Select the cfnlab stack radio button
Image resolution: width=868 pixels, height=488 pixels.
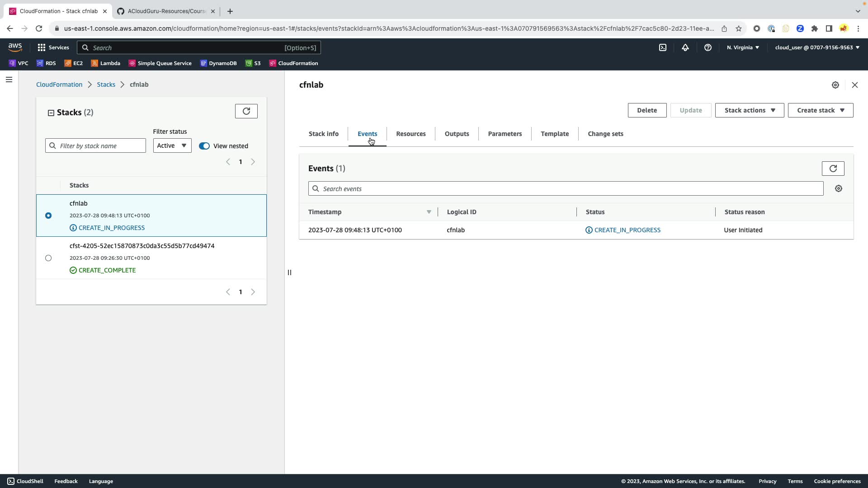point(48,216)
